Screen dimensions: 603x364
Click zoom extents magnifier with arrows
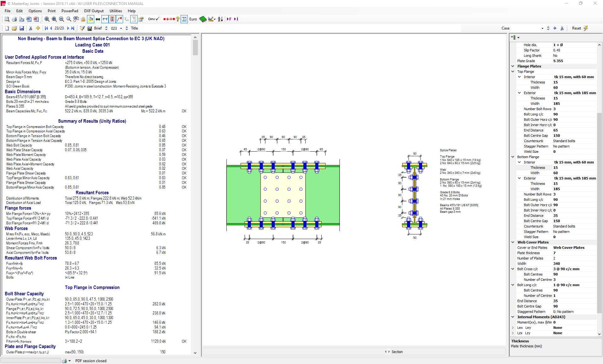pos(47,19)
